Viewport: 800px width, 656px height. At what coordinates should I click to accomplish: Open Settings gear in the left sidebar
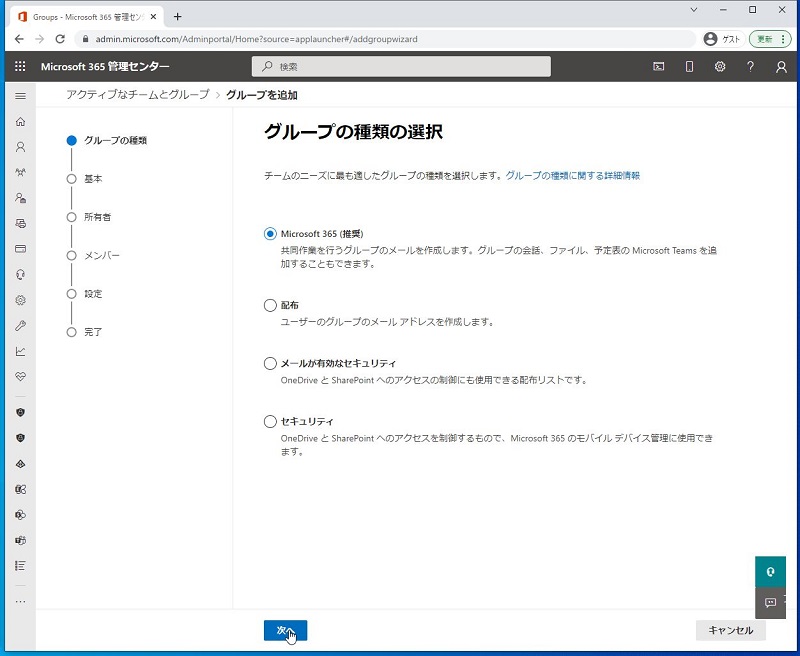20,300
